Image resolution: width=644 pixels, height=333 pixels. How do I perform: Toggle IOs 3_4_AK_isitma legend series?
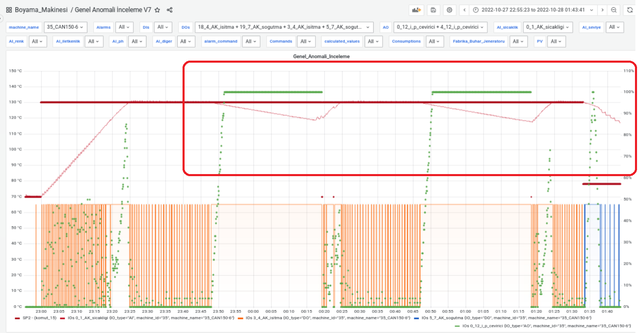coord(328,318)
